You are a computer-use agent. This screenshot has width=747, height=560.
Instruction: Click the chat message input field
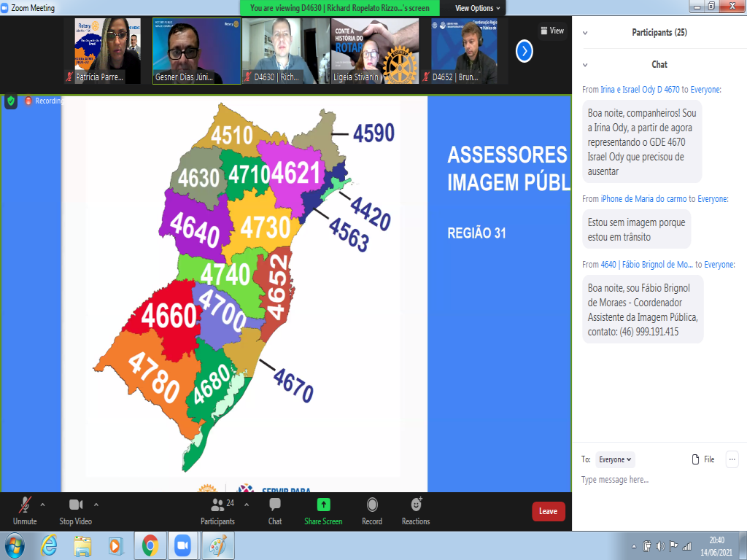coord(657,480)
